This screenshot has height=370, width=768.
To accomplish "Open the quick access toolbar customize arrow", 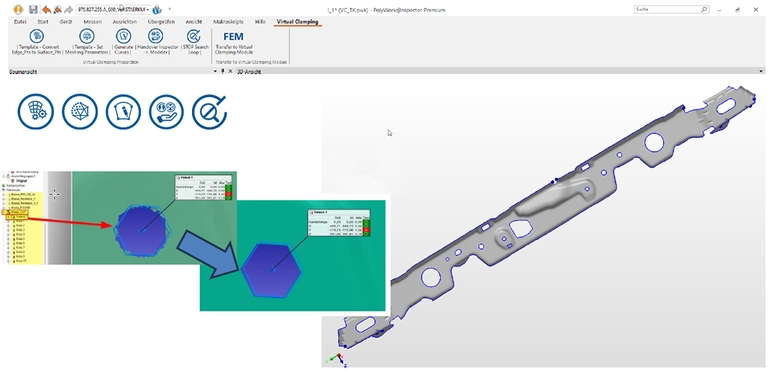I will click(170, 9).
